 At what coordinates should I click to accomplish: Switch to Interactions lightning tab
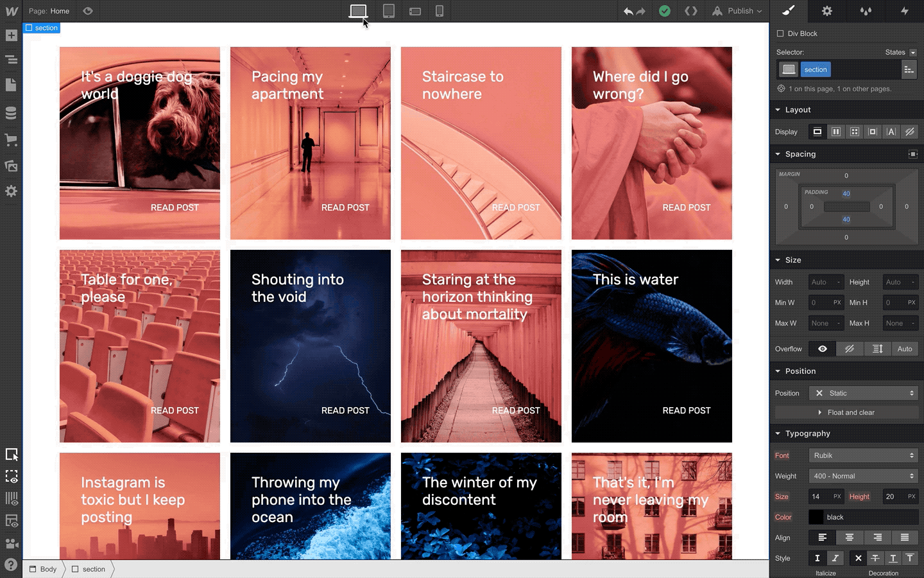[x=905, y=11]
